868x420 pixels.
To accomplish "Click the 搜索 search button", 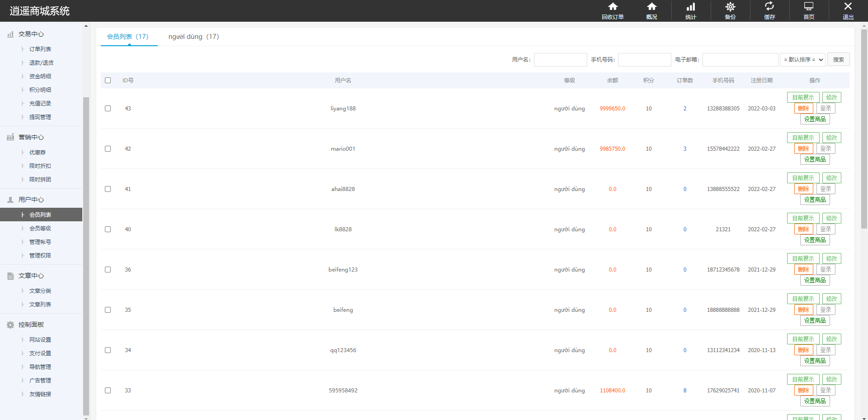I will (x=838, y=59).
